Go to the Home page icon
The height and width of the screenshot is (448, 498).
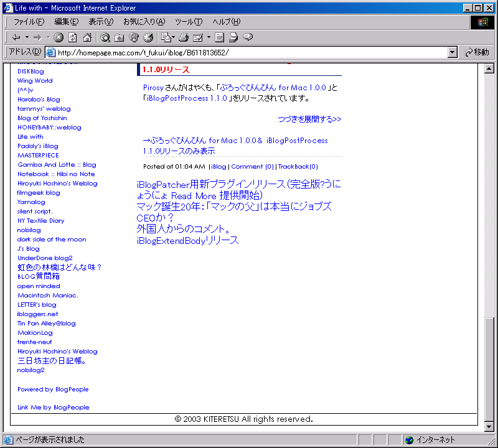point(87,37)
